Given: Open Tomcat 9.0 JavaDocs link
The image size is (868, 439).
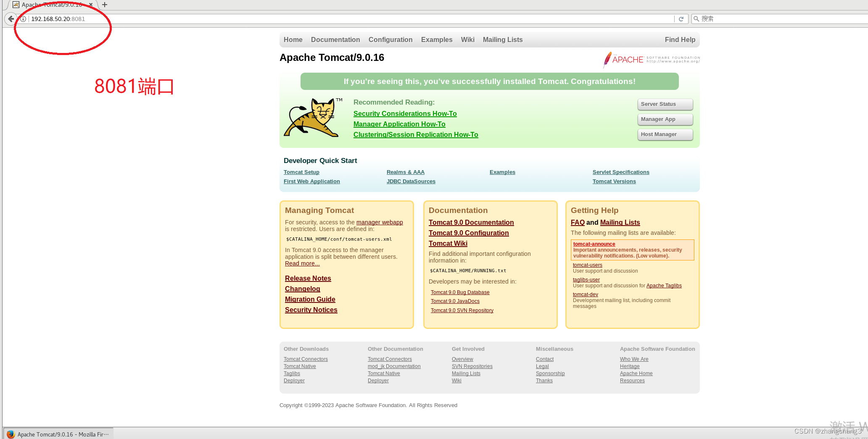Looking at the screenshot, I should pos(455,301).
